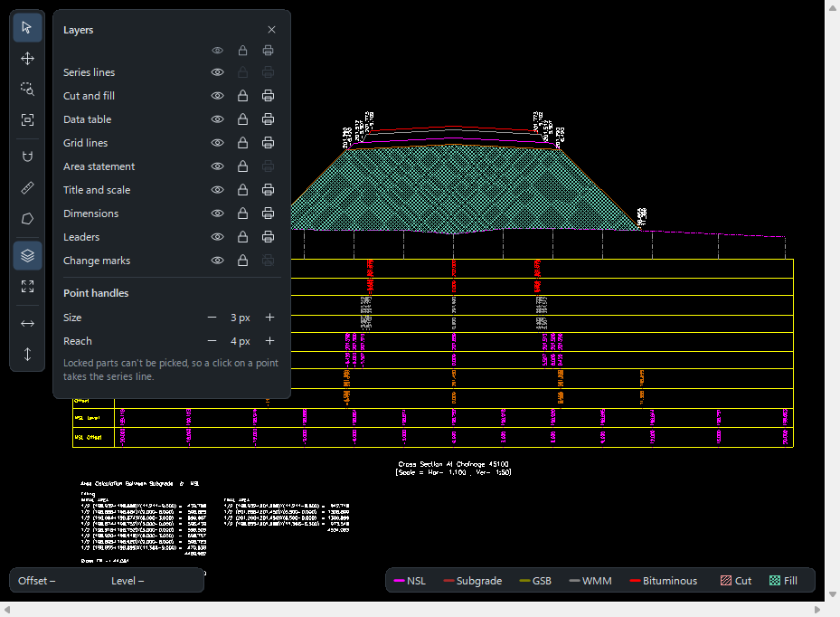Activate the pan move tool

pos(27,59)
